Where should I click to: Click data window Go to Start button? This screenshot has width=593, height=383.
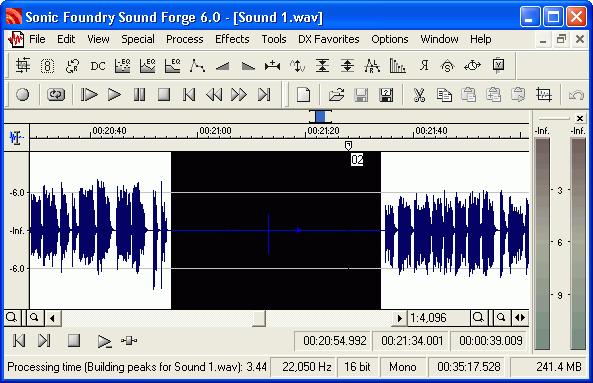[19, 341]
